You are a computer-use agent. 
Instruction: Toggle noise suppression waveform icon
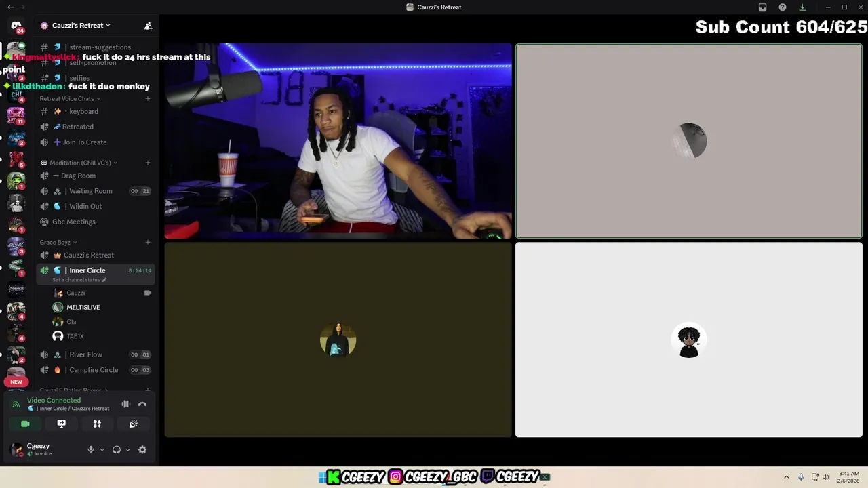(126, 404)
